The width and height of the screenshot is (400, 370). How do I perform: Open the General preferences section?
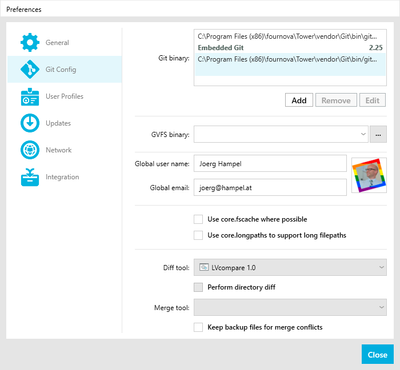click(x=65, y=42)
